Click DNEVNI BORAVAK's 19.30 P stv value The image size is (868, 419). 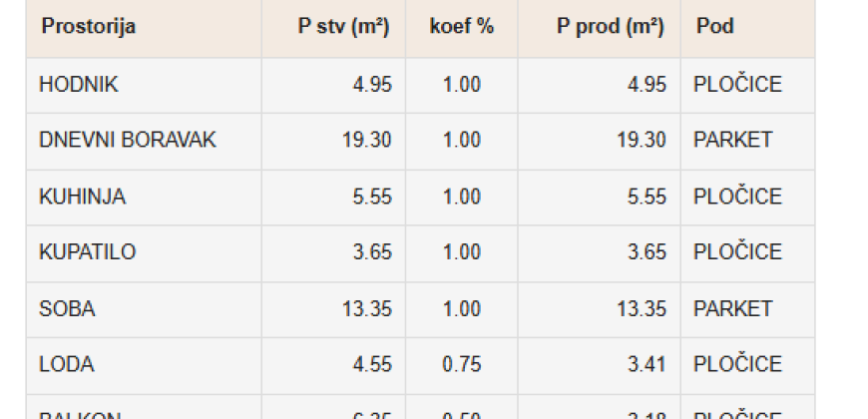point(366,141)
